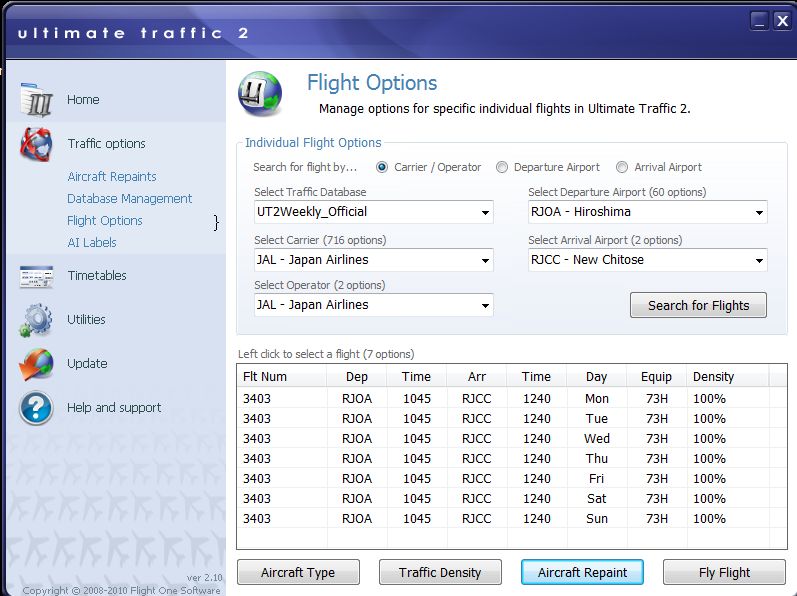Click the Timetables icon
The height and width of the screenshot is (596, 797).
[36, 277]
